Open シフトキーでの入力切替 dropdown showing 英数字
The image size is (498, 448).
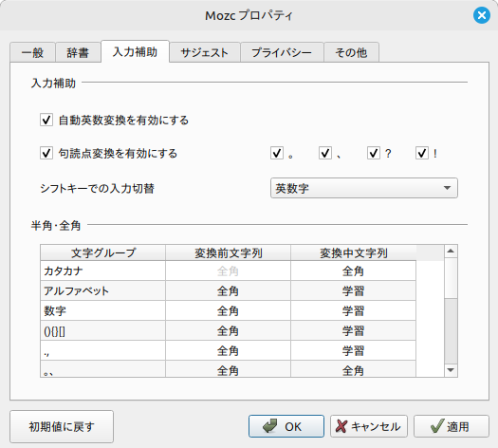point(364,188)
